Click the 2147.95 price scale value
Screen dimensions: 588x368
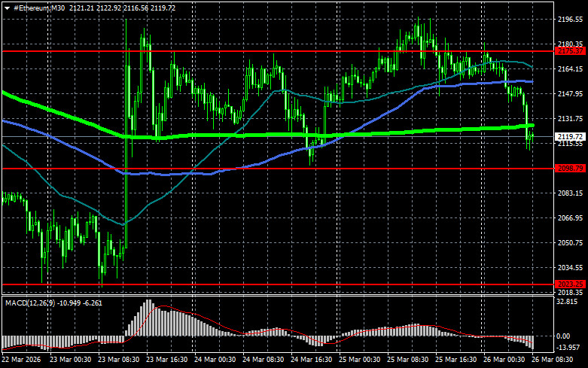coord(571,93)
